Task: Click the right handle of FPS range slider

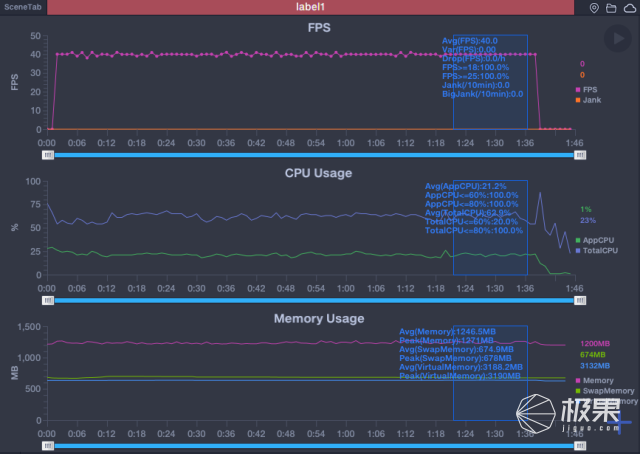Action: coord(580,155)
